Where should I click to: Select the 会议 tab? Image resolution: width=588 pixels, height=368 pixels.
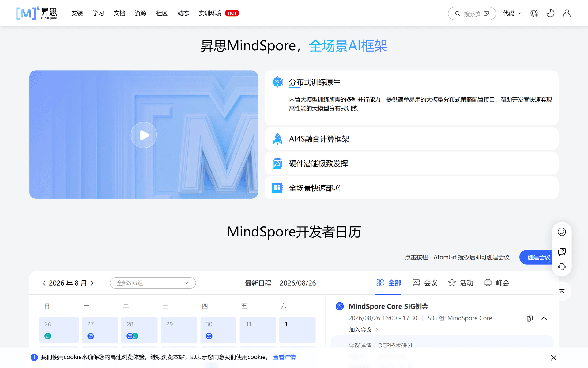(x=425, y=283)
